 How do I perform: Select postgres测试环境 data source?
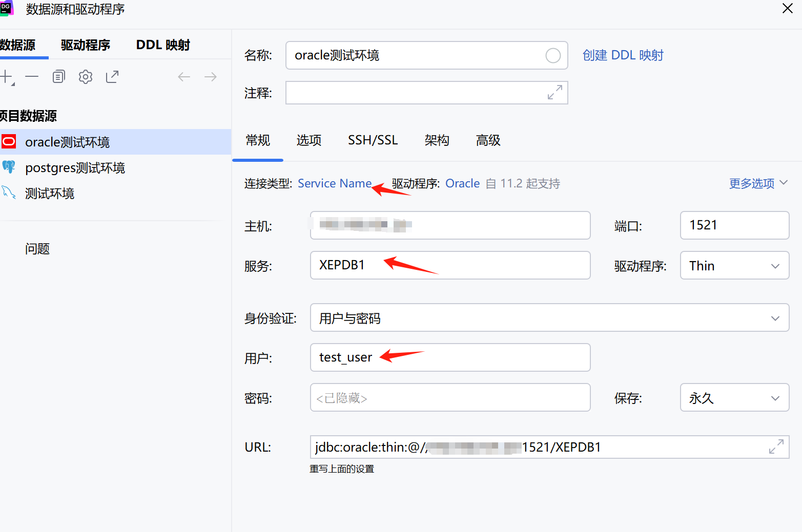[116, 167]
